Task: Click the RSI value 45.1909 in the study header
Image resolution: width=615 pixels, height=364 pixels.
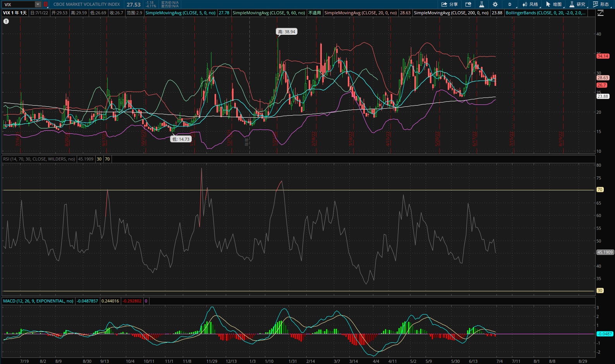Action: tap(86, 159)
